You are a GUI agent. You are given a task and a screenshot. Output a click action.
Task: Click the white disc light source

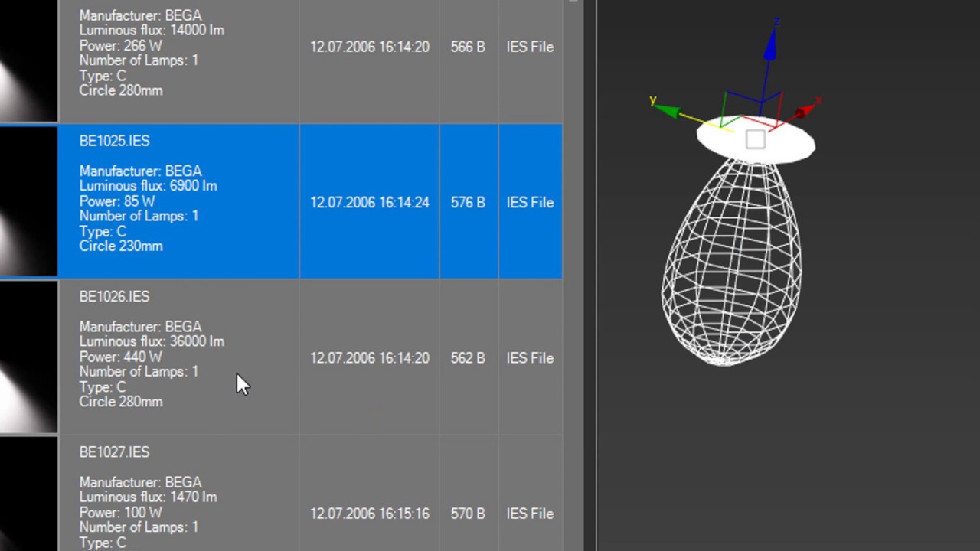click(x=756, y=139)
